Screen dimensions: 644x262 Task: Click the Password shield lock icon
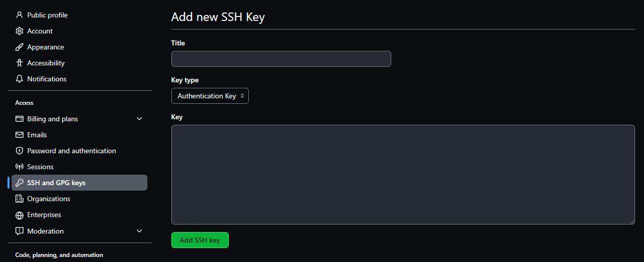[x=19, y=151]
